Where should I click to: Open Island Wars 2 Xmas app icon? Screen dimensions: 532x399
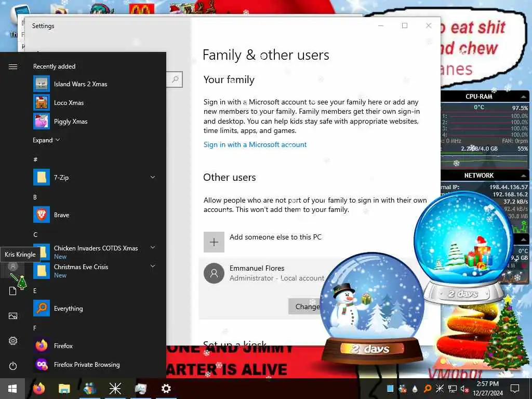[42, 84]
